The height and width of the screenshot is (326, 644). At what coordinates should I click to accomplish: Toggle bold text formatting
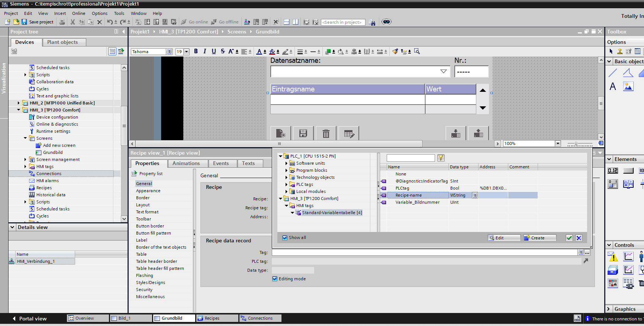pos(196,51)
